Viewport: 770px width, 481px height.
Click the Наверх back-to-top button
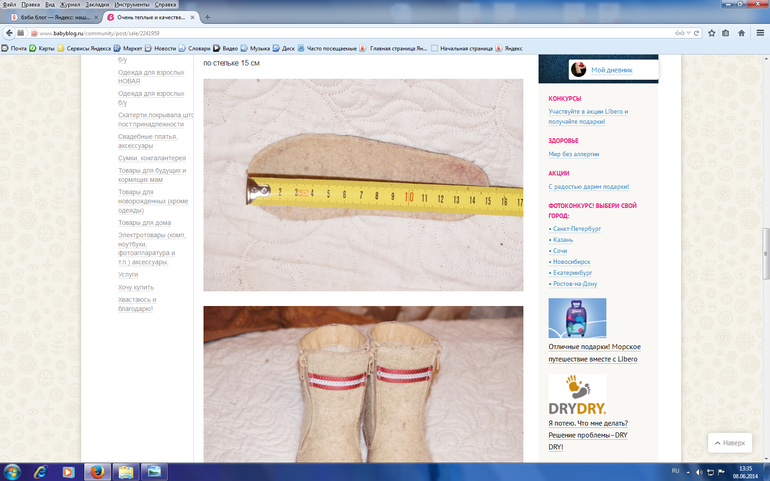pos(730,443)
